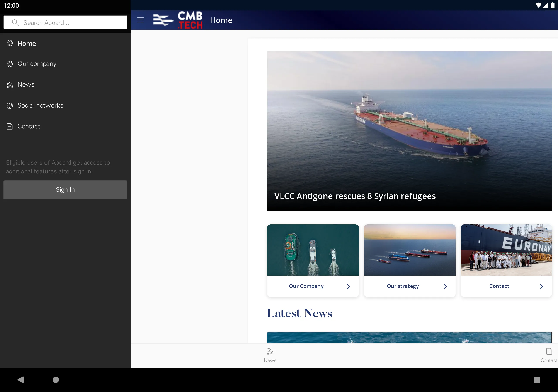
Task: Click the Our Company card label
Action: tap(306, 286)
